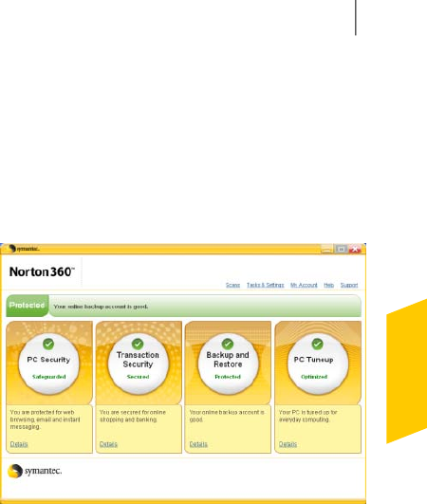This screenshot has height=504, width=427.
Task: Click 'Your online backup account is good.' status bar
Action: pyautogui.click(x=205, y=306)
